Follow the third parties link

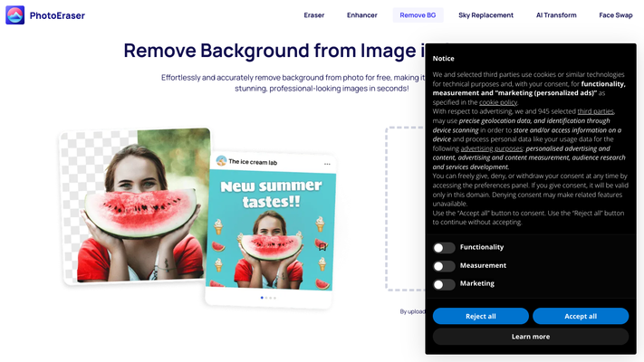coord(595,111)
